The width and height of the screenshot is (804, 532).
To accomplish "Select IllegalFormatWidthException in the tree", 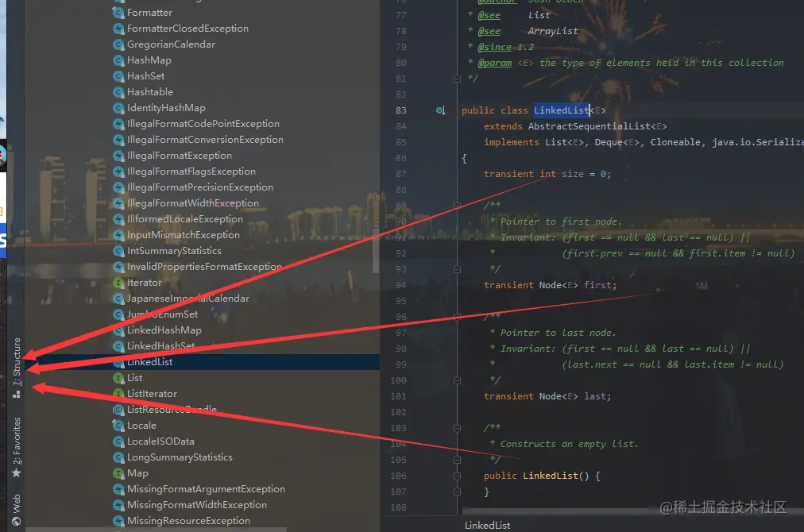I will 193,203.
